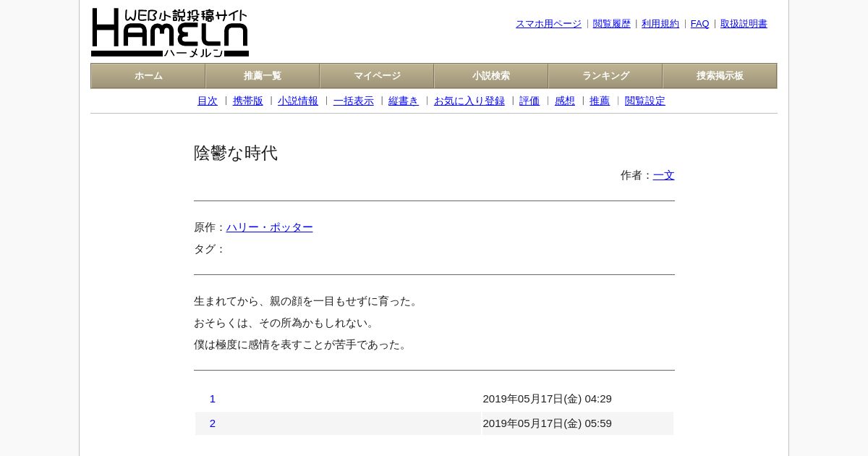View the 利用規約 link
The width and height of the screenshot is (868, 456).
point(660,24)
